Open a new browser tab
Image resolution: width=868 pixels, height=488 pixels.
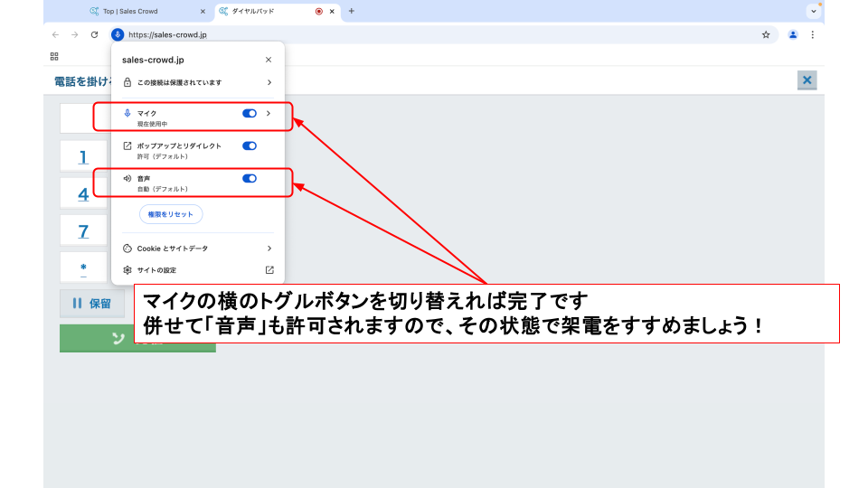click(x=351, y=11)
